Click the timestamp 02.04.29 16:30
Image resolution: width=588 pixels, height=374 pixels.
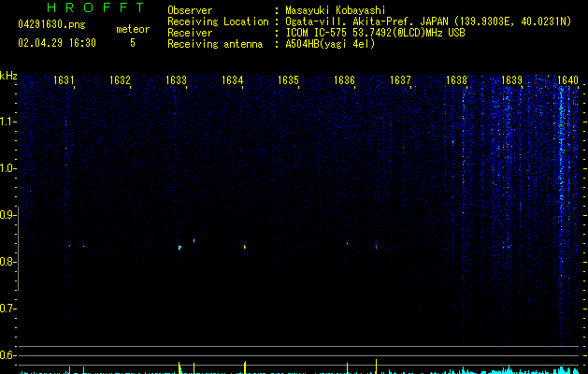coord(57,43)
